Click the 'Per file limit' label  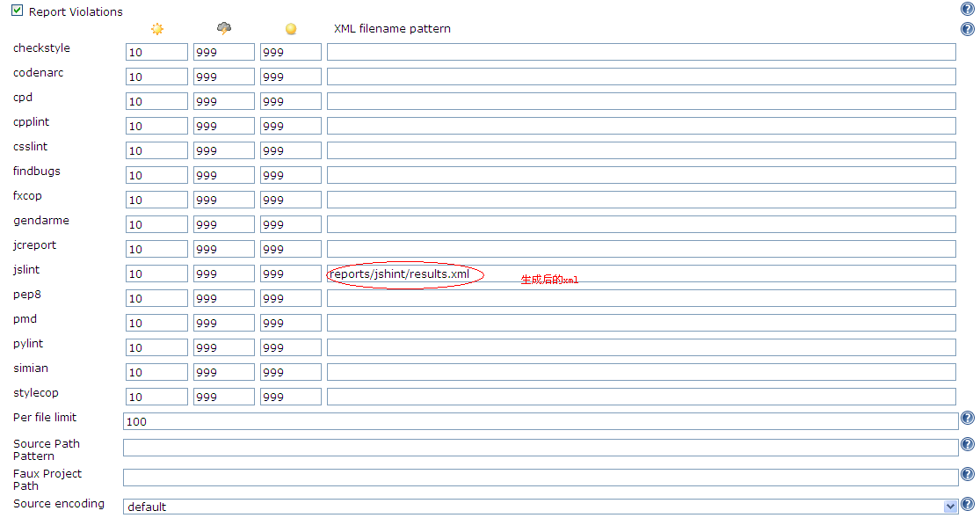pos(45,417)
